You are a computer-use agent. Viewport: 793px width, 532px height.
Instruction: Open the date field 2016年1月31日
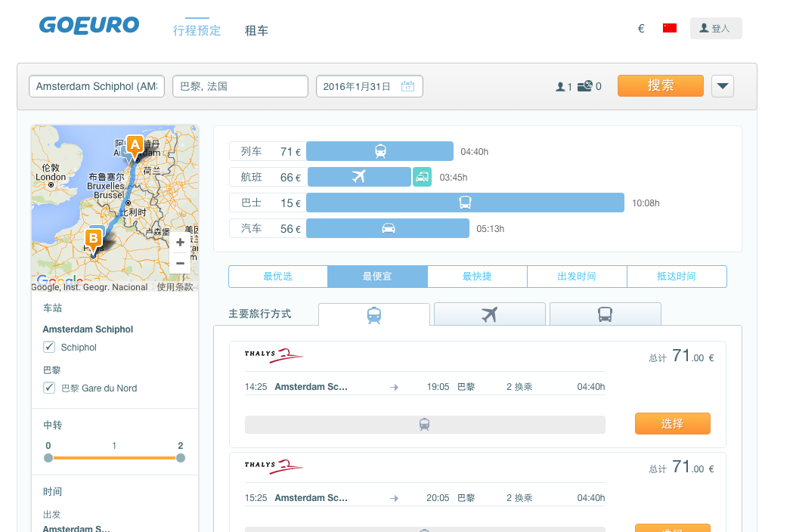369,86
